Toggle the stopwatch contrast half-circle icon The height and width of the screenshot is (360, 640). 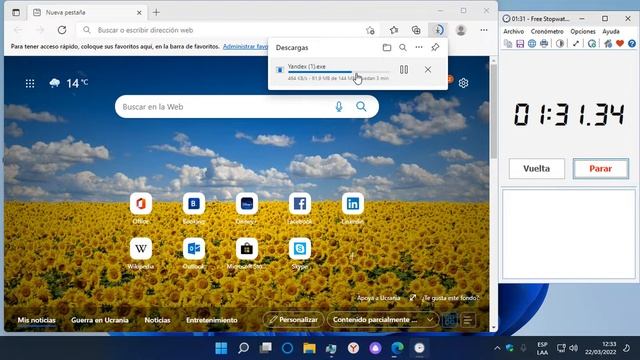560,43
